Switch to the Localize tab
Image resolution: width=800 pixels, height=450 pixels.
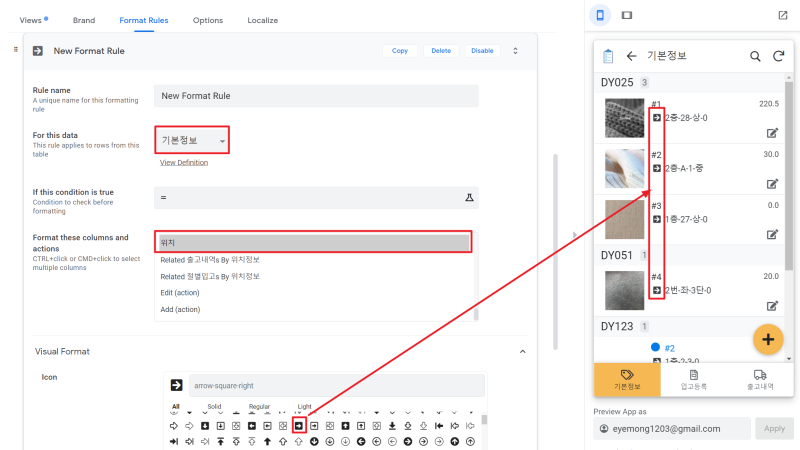point(263,20)
